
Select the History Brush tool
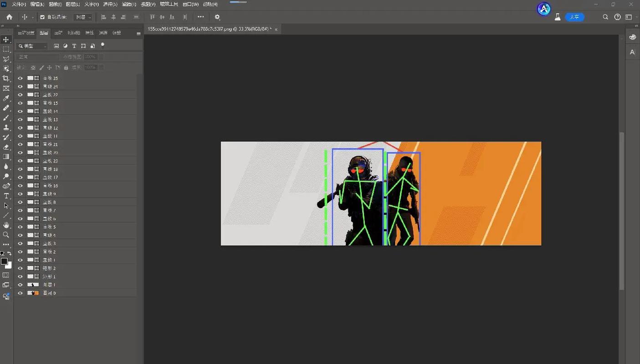tap(6, 137)
